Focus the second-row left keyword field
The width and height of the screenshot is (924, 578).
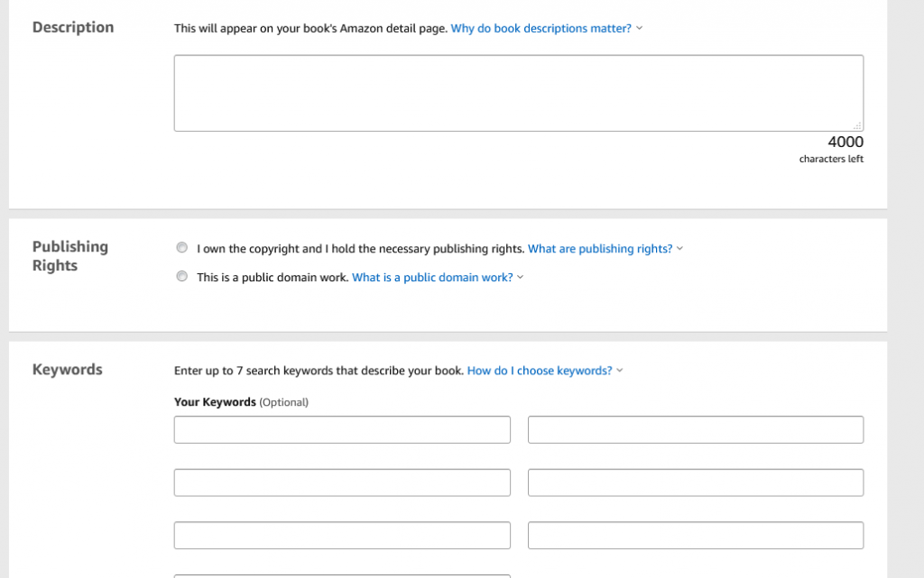coord(342,482)
